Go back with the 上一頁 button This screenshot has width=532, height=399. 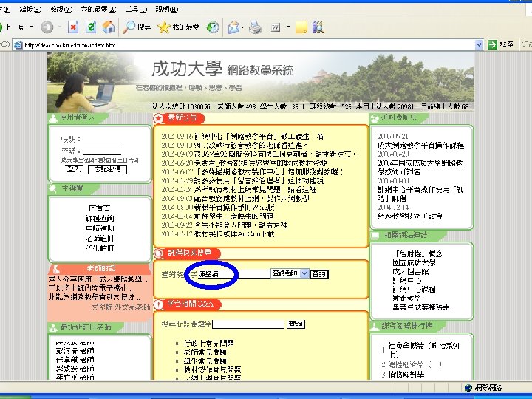[12, 27]
